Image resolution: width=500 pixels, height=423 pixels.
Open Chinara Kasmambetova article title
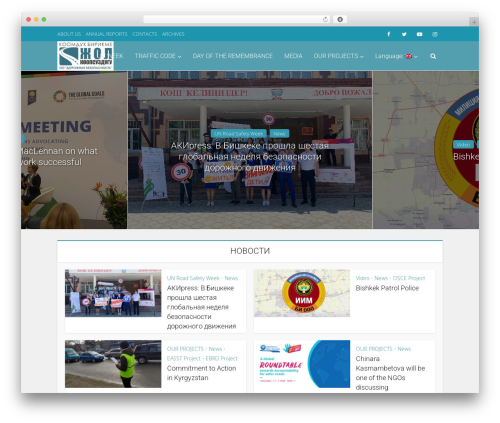click(390, 373)
